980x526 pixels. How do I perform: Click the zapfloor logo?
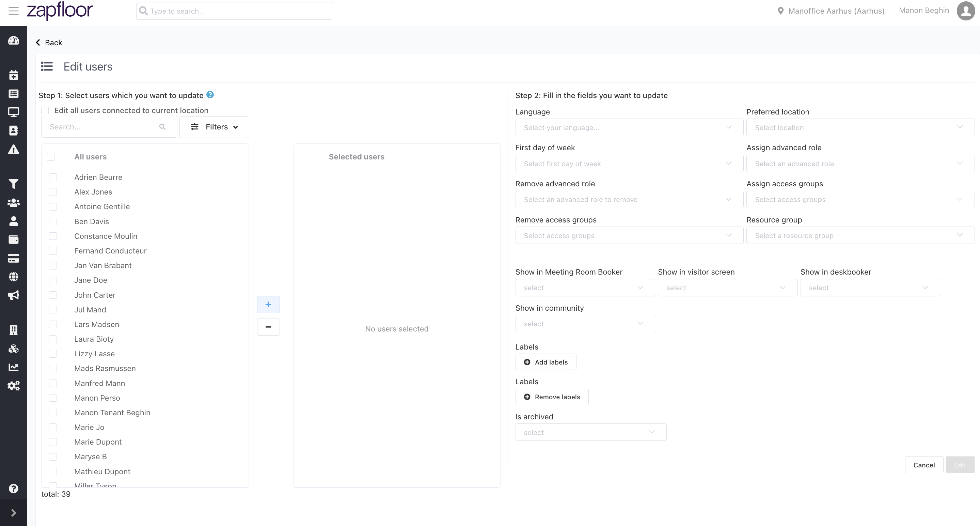pyautogui.click(x=60, y=10)
